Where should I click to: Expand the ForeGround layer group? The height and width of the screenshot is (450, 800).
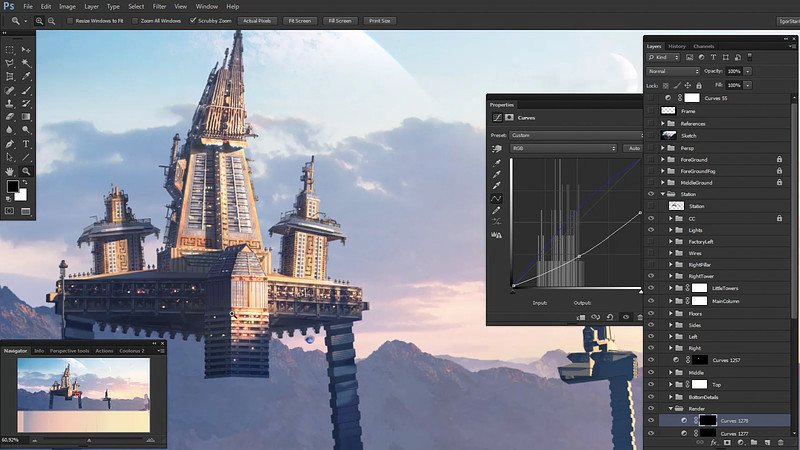coord(663,160)
